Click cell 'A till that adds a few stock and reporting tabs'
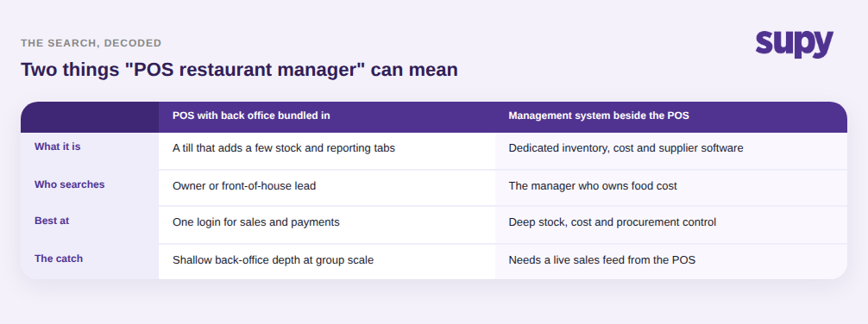 pos(327,151)
